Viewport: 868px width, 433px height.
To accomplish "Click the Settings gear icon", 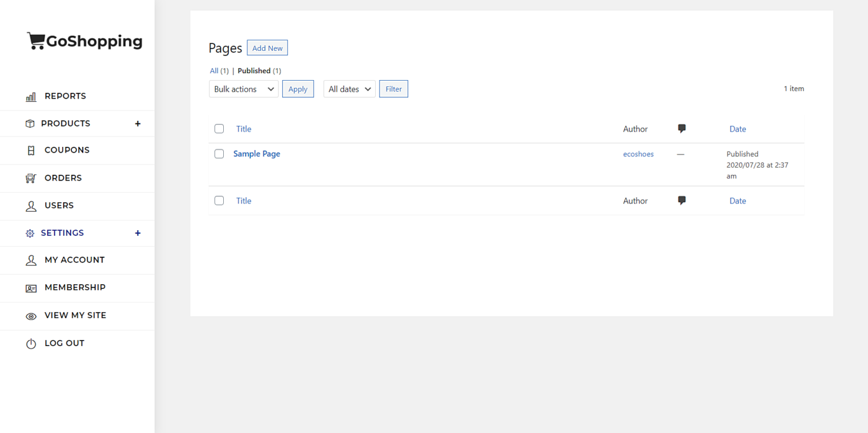I will point(30,233).
